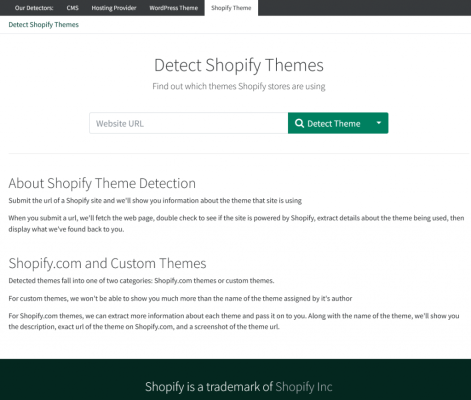Click the "Detect Shopify Themes" main heading
471x400 pixels.
[x=239, y=65]
